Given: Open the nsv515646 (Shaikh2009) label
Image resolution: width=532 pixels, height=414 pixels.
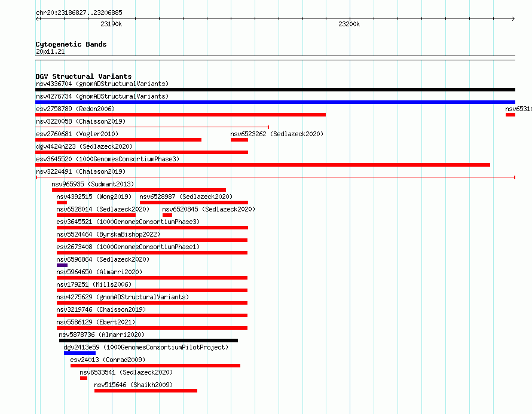Looking at the screenshot, I should point(133,385).
